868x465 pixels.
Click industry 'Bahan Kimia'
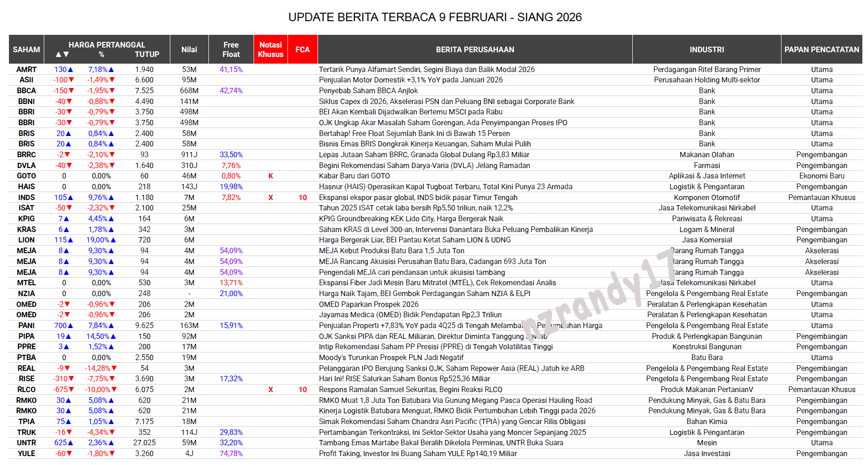[707, 422]
